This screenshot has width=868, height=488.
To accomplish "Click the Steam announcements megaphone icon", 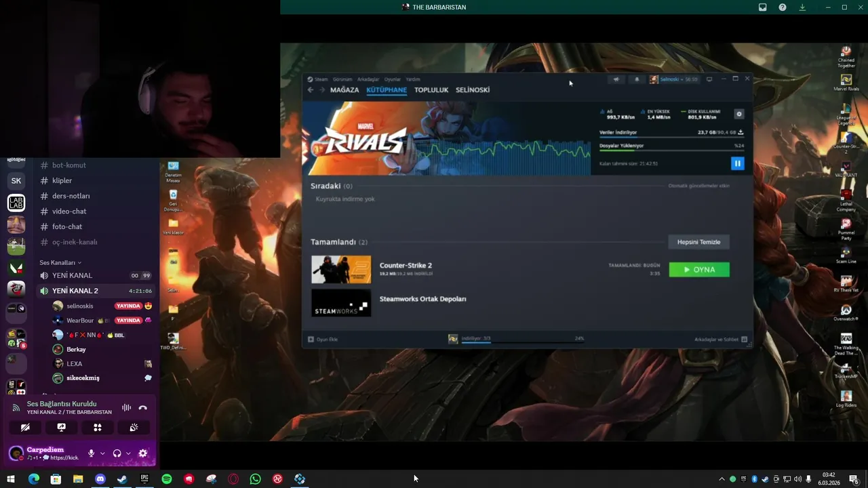I will point(616,79).
